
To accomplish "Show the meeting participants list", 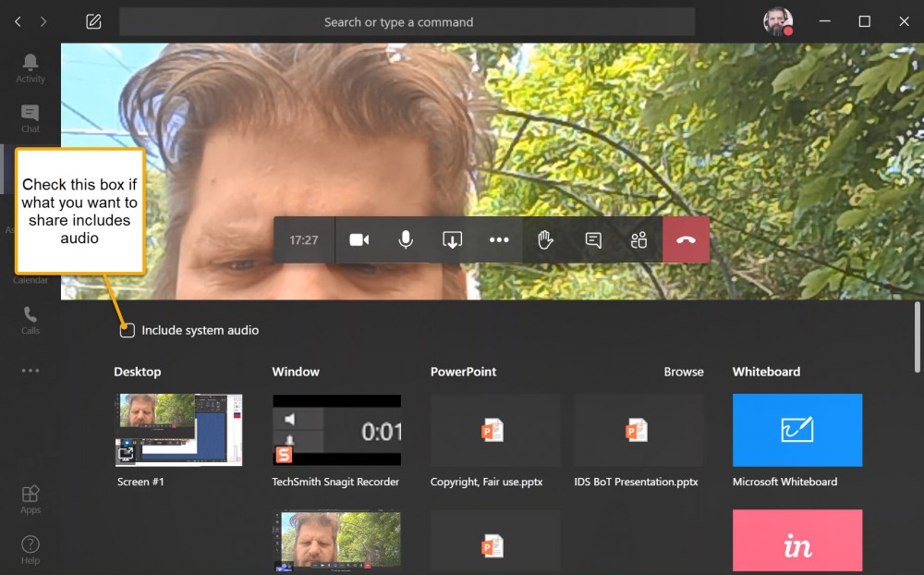I will (638, 239).
